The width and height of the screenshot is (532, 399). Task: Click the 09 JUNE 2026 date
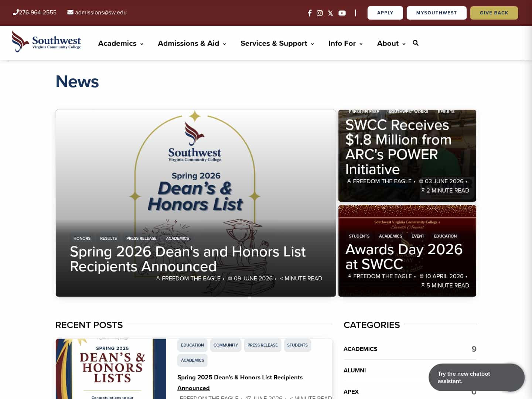click(x=253, y=279)
